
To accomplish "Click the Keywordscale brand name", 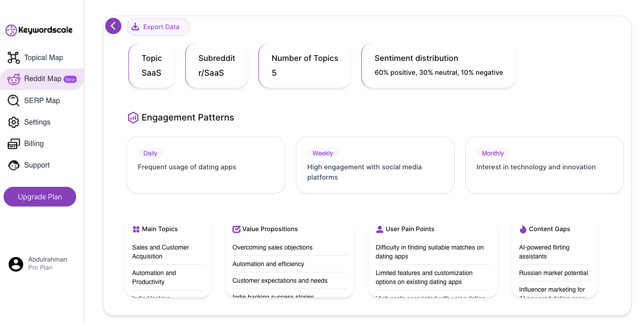I will pyautogui.click(x=45, y=30).
